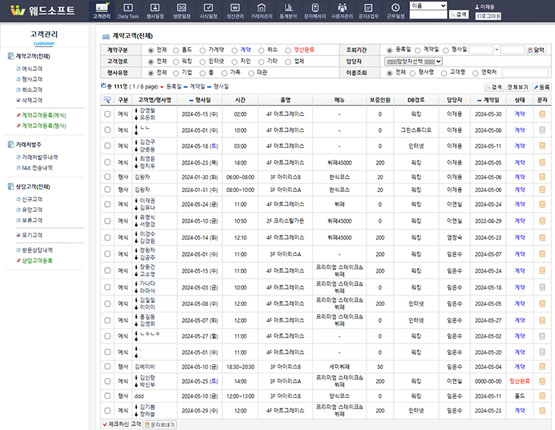The height and width of the screenshot is (430, 555).
Task: Select the 홀드 radio under 계약구분
Action: (x=176, y=50)
